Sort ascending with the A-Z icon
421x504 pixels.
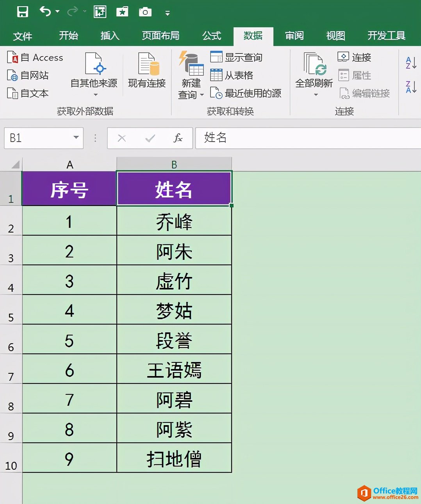411,63
